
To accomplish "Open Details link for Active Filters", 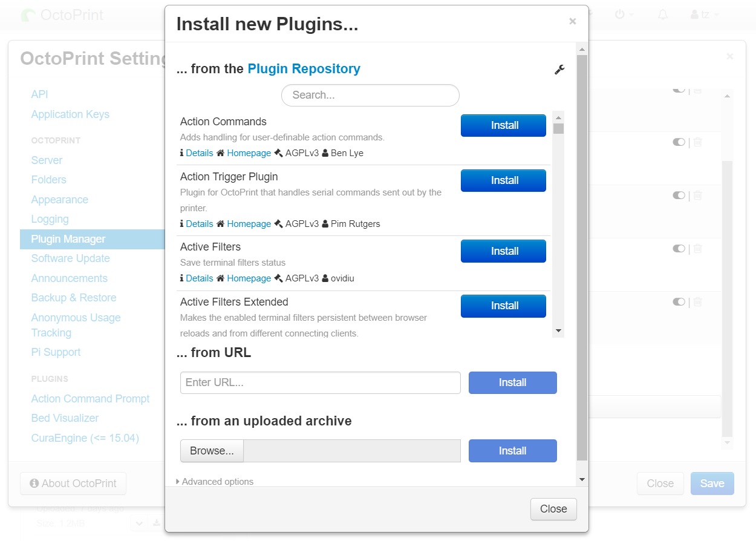I will [x=200, y=278].
